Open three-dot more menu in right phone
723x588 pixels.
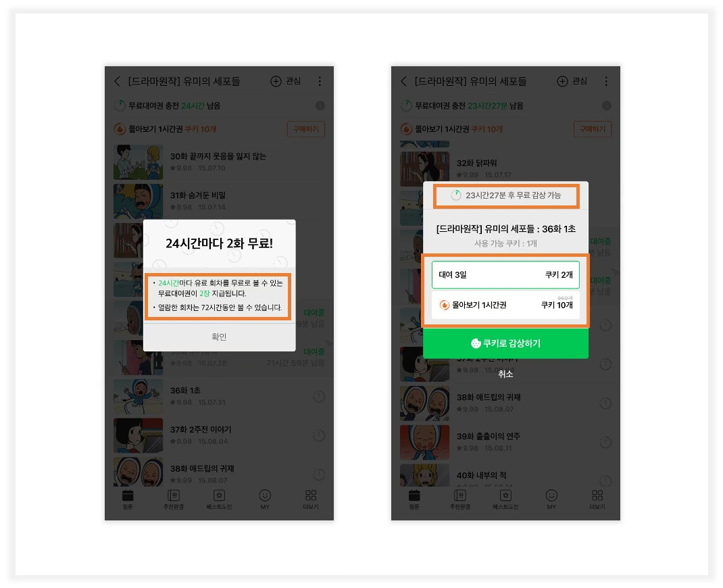(606, 81)
